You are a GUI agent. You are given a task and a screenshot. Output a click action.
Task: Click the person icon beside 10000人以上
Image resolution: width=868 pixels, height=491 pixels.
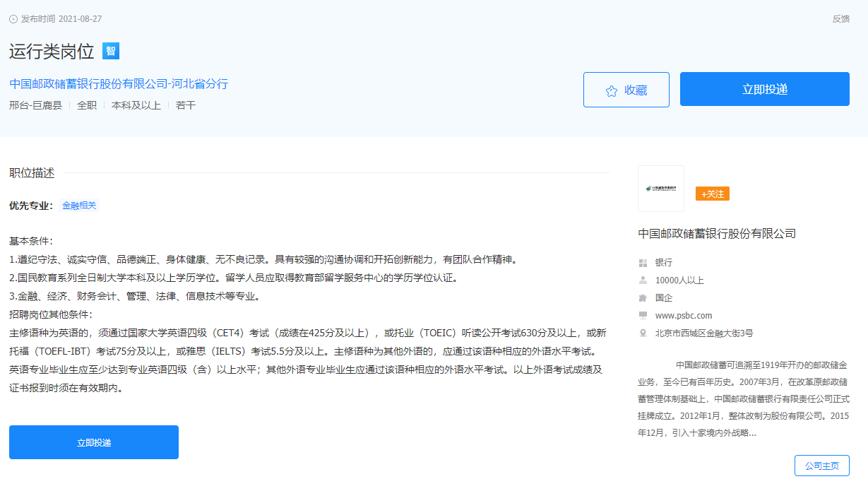click(x=643, y=280)
